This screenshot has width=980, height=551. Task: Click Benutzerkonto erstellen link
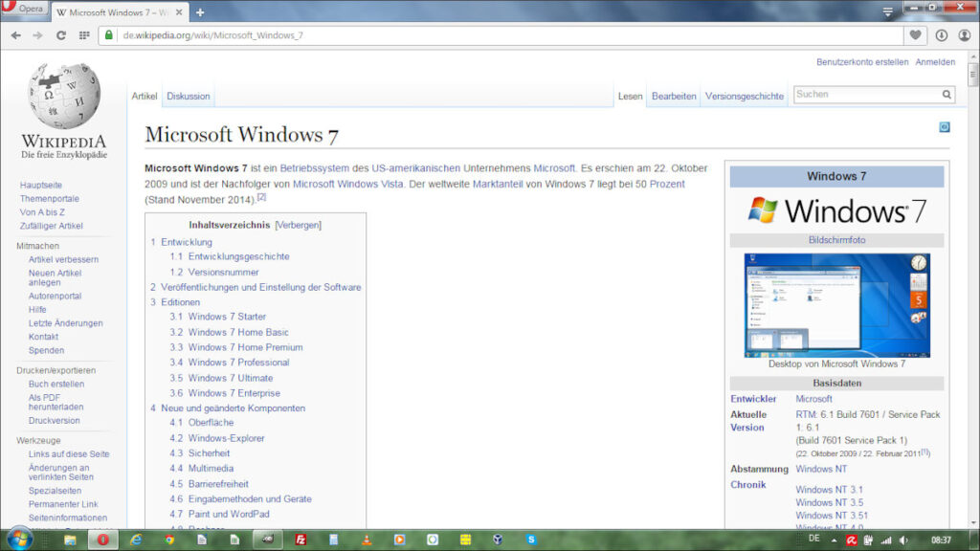point(862,62)
